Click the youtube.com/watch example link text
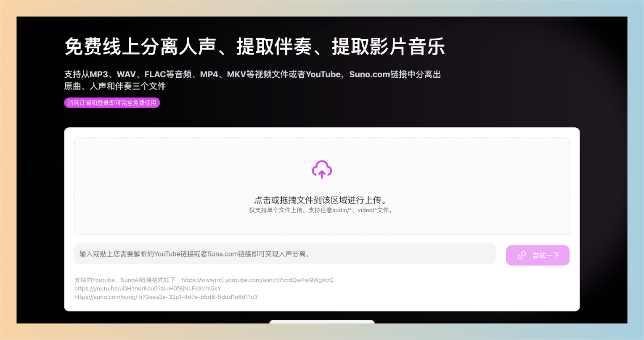Screen dimensions: 644x340 (258, 280)
